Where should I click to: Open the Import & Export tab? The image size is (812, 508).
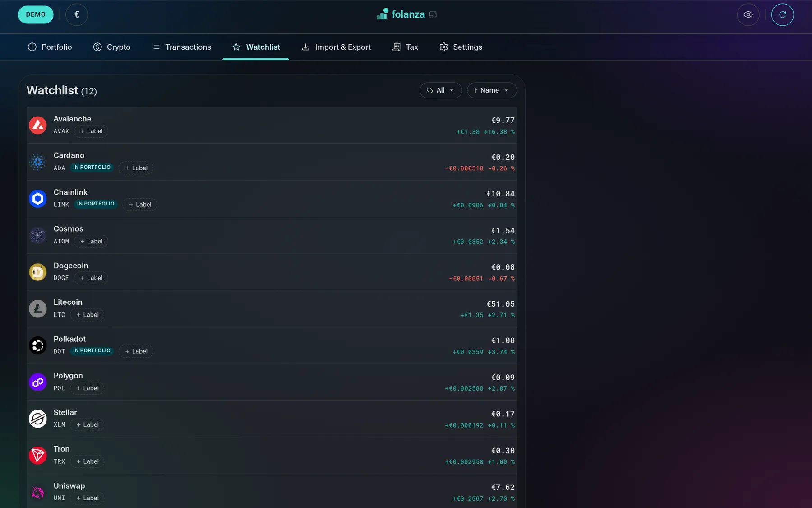[336, 47]
